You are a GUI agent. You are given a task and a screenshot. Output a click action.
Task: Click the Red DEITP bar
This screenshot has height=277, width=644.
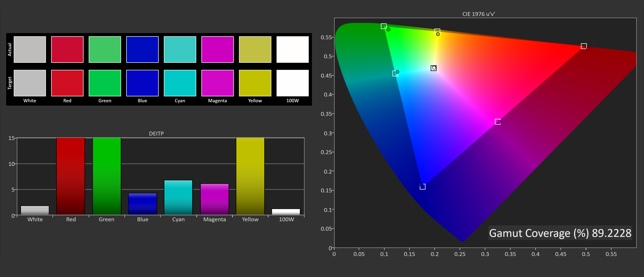[70, 176]
